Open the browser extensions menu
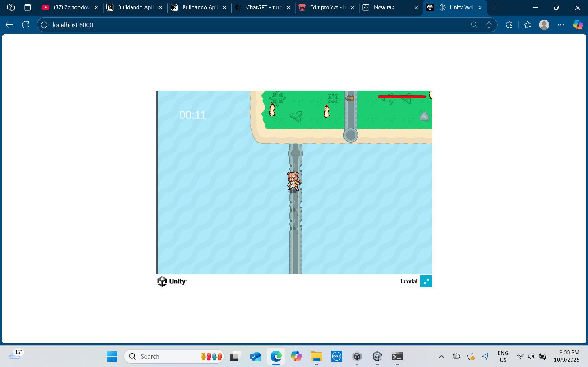 pos(509,25)
